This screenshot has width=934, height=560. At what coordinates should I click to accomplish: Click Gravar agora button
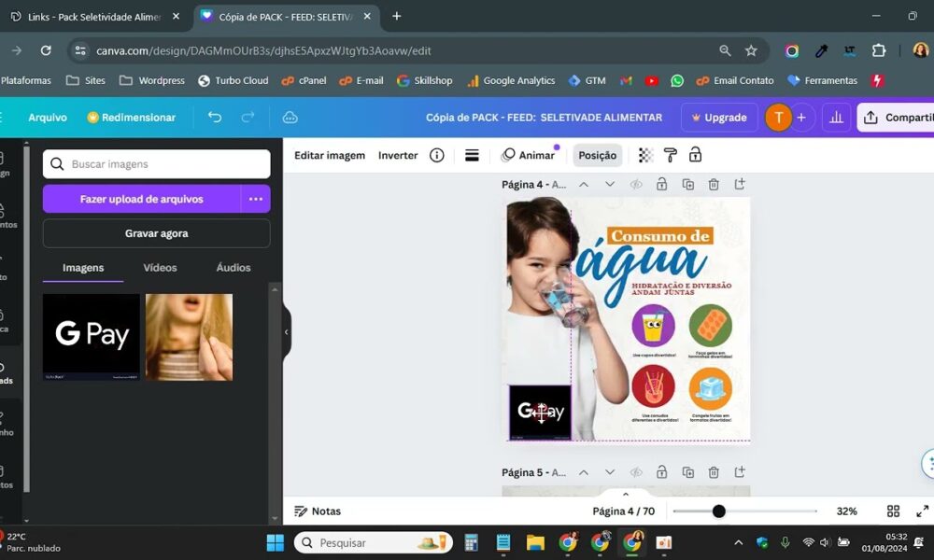point(156,233)
